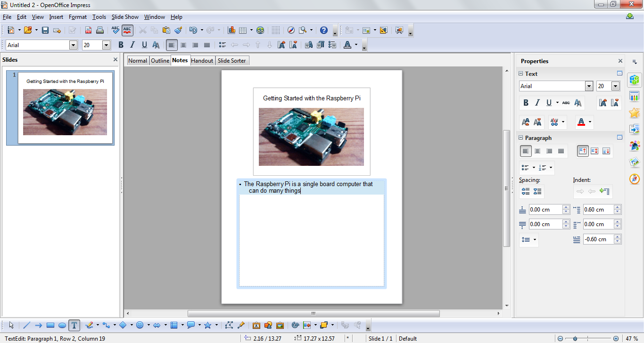
Task: Toggle Bullets on/off in toolbar
Action: [223, 45]
